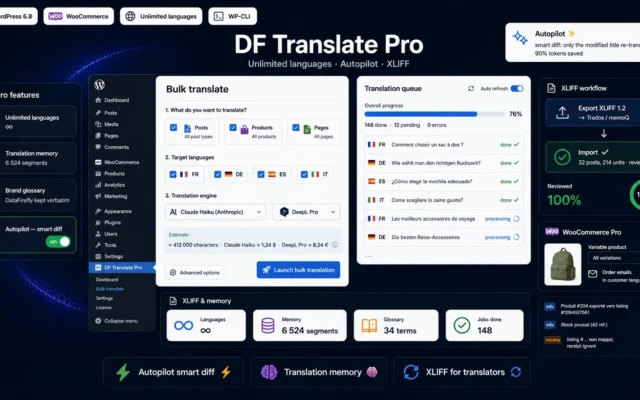Open the Claude Haiku (Anthropic) engine dropdown
Screen dimensions: 640x400
[x=216, y=212]
